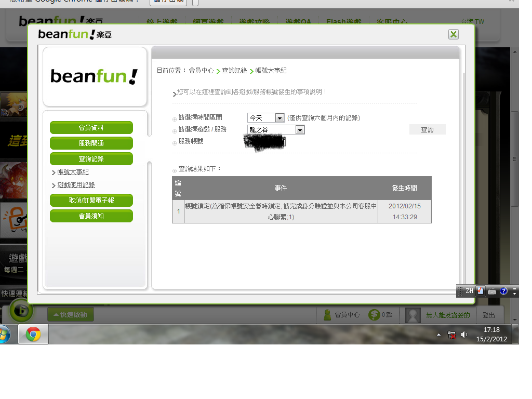The image size is (532, 399).
Task: Click the green person member icon
Action: tap(327, 315)
